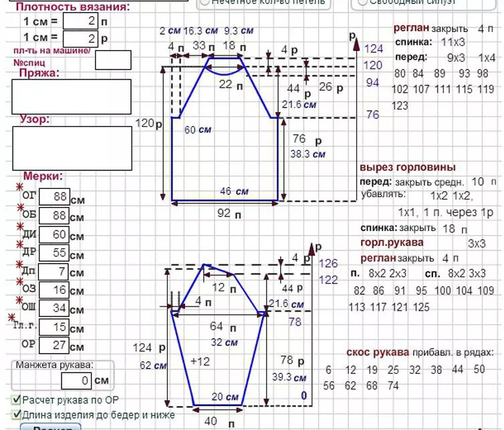This screenshot has width=504, height=430.
Task: Click the спинка: 11x3 raglan text
Action: coord(430,42)
